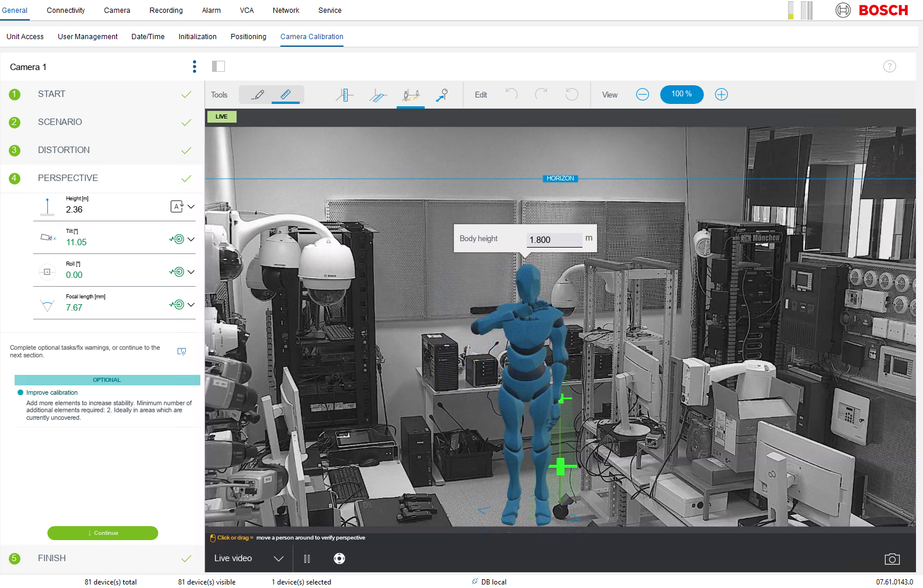
Task: Expand the Height parameter options chevron
Action: pyautogui.click(x=191, y=207)
